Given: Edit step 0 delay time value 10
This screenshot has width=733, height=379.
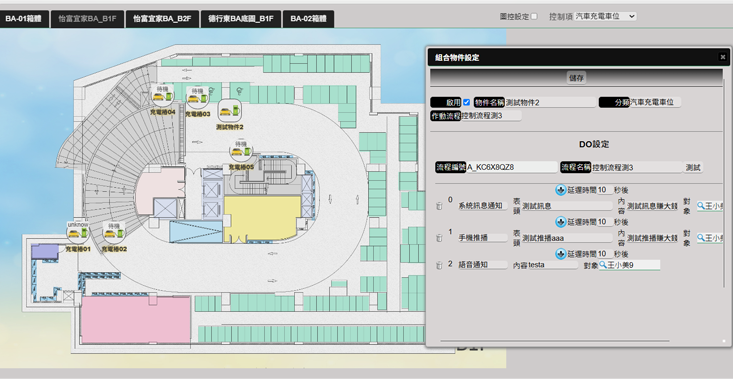Looking at the screenshot, I should 604,190.
